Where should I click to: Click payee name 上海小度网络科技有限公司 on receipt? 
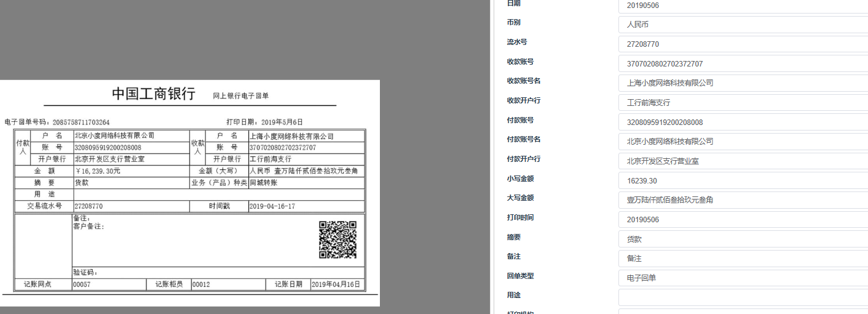(291, 136)
